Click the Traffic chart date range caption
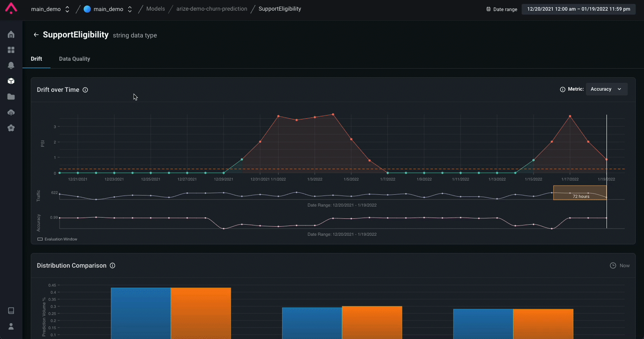 pyautogui.click(x=342, y=205)
